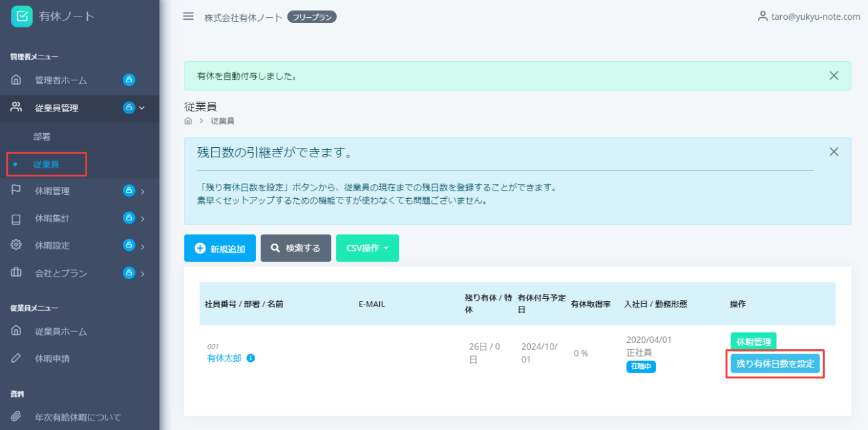Screen dimensions: 868x430
Task: Open 休暇設定 via its gear icon
Action: click(x=13, y=245)
